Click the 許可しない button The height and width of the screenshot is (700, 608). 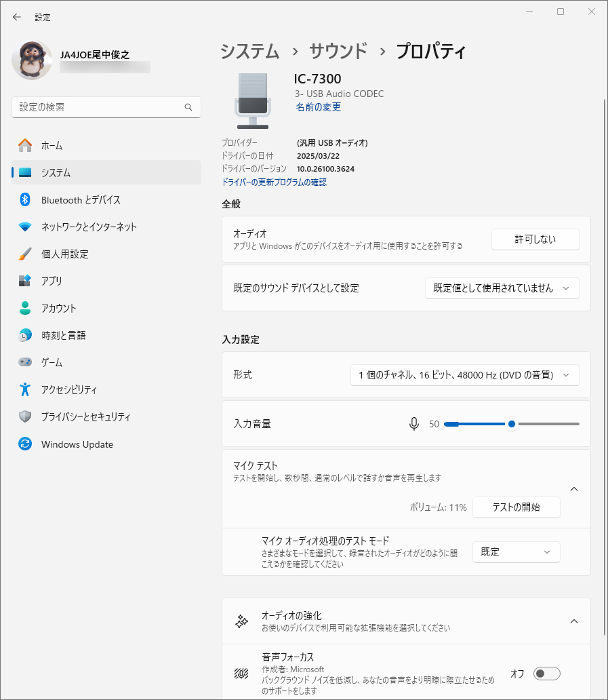[535, 239]
